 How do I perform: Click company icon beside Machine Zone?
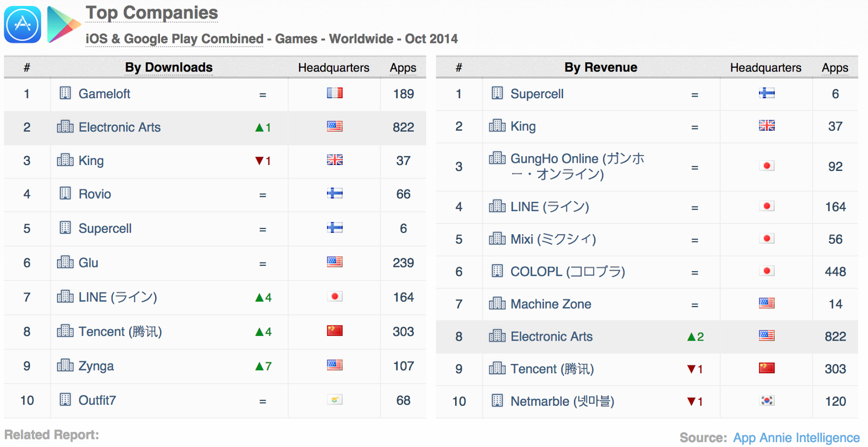pos(497,303)
